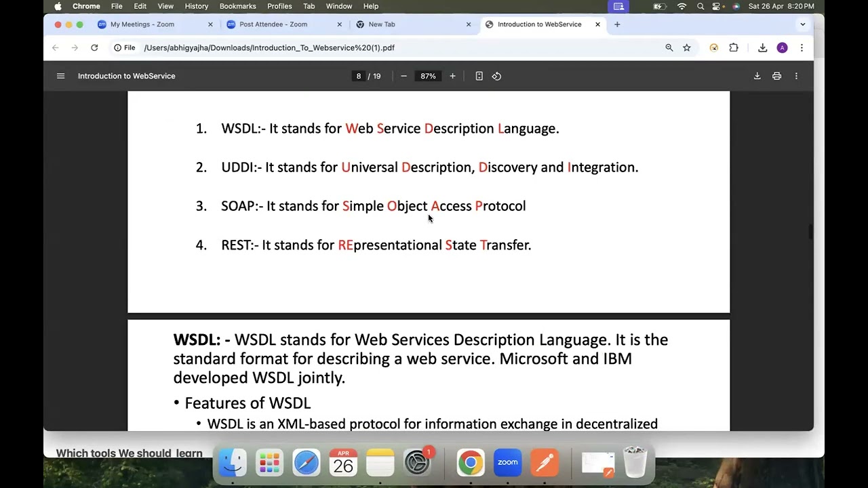Open Chrome from the Dock

[471, 462]
